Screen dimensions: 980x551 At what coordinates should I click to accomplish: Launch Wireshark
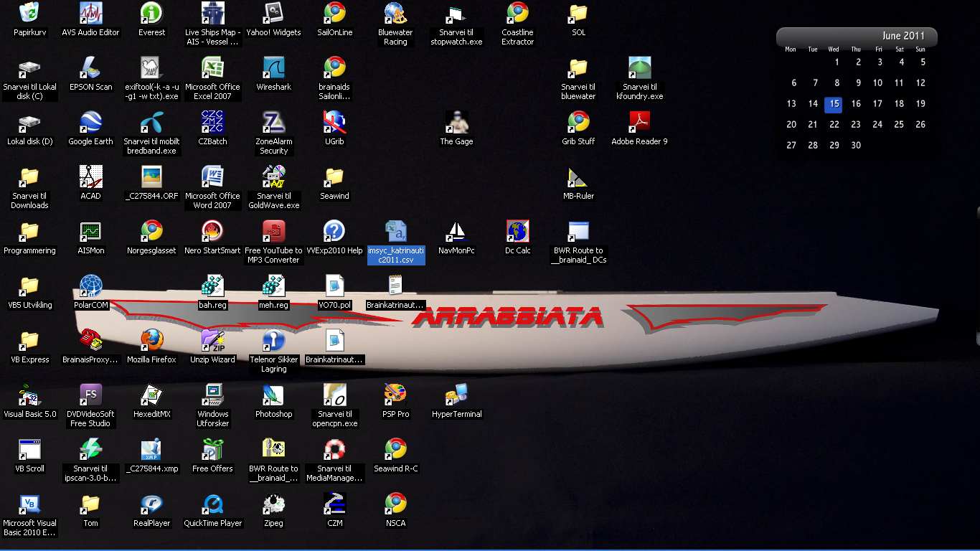point(273,67)
